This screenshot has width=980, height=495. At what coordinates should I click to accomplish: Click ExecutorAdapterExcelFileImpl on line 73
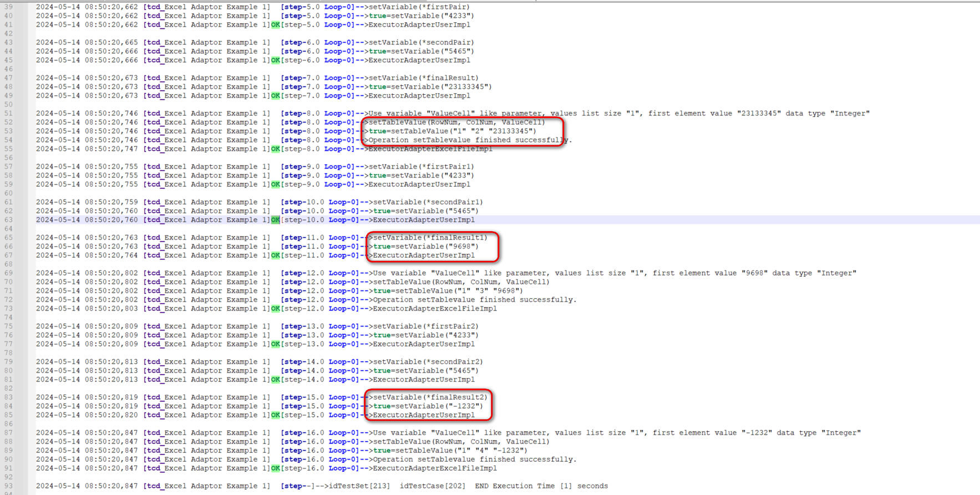(x=435, y=309)
